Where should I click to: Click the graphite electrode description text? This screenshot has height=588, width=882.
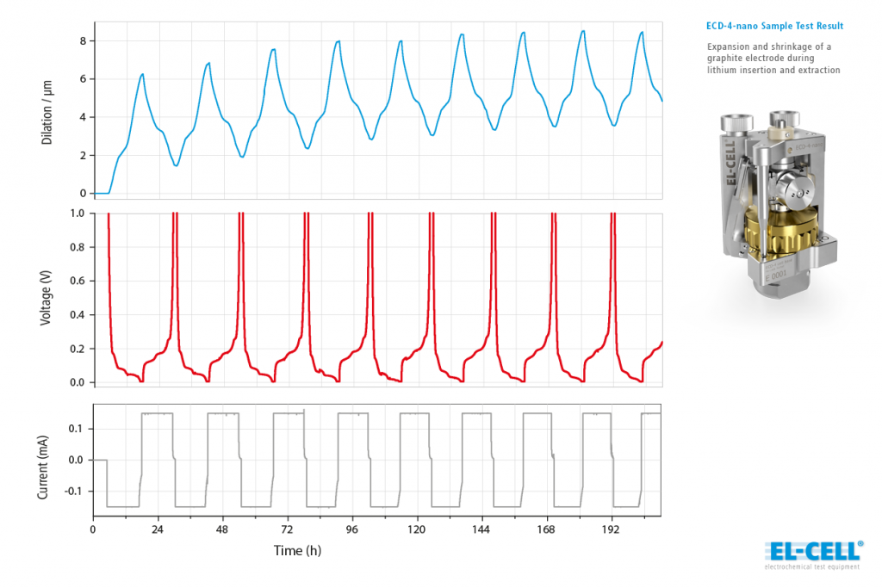point(773,58)
